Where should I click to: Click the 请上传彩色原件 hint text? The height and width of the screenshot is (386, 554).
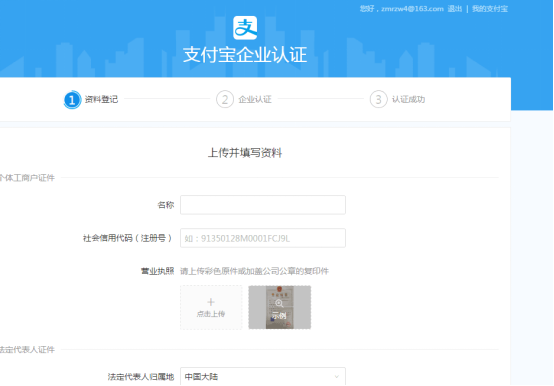[x=254, y=271]
